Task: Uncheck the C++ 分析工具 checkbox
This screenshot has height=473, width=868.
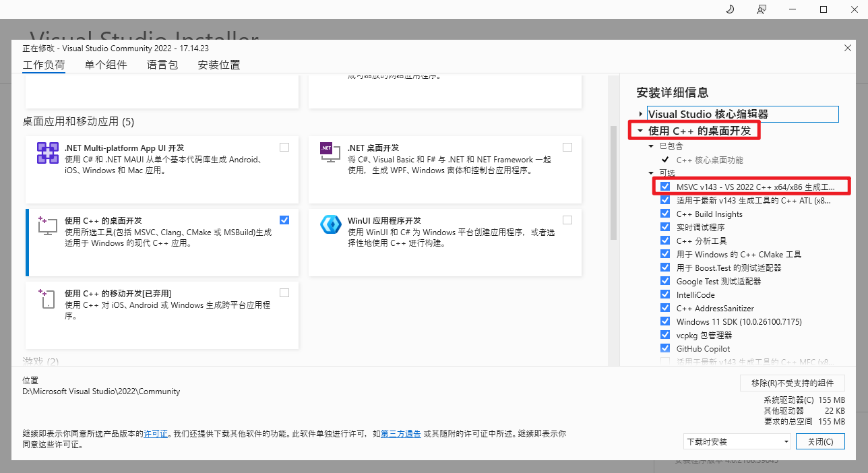Action: [x=666, y=241]
